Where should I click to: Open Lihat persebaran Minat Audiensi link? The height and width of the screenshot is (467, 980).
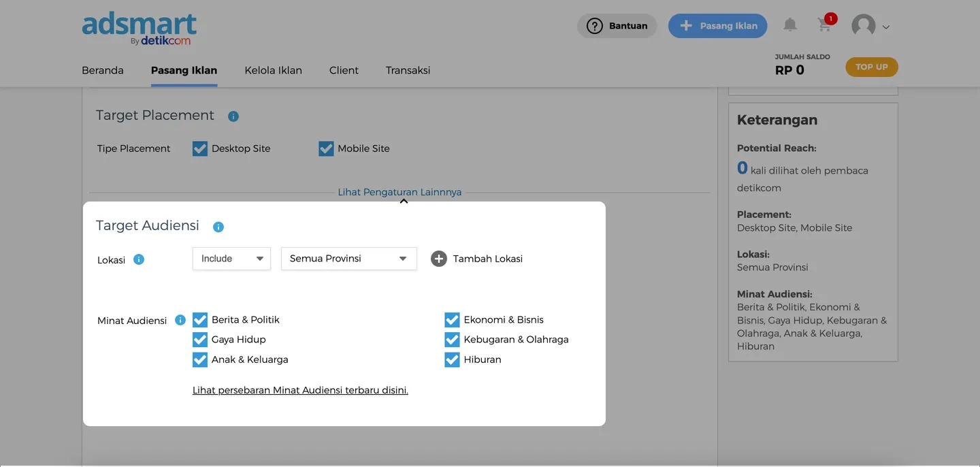tap(300, 390)
